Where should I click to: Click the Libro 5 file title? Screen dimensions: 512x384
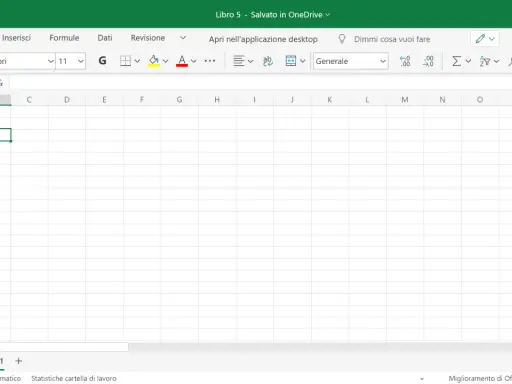coord(228,15)
